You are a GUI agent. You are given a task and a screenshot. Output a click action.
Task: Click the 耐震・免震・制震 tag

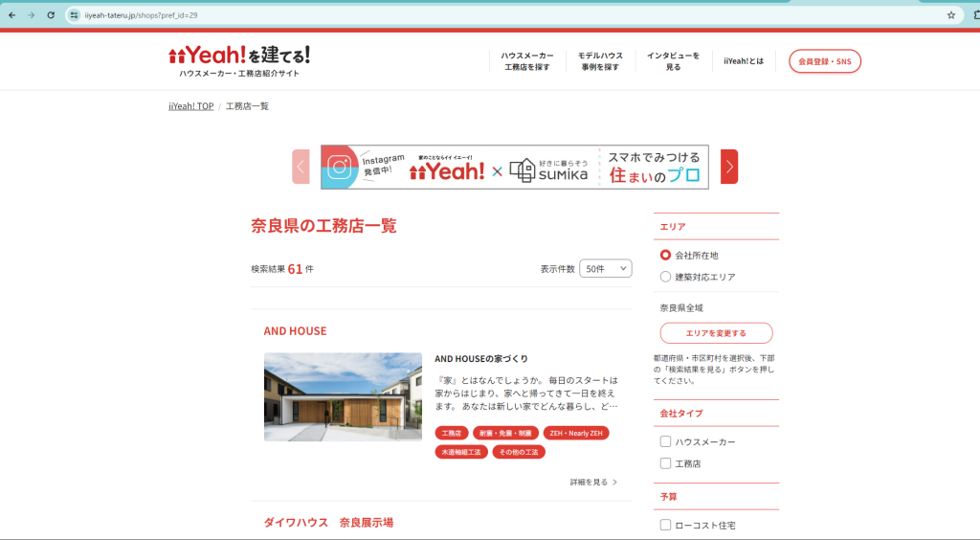(505, 433)
